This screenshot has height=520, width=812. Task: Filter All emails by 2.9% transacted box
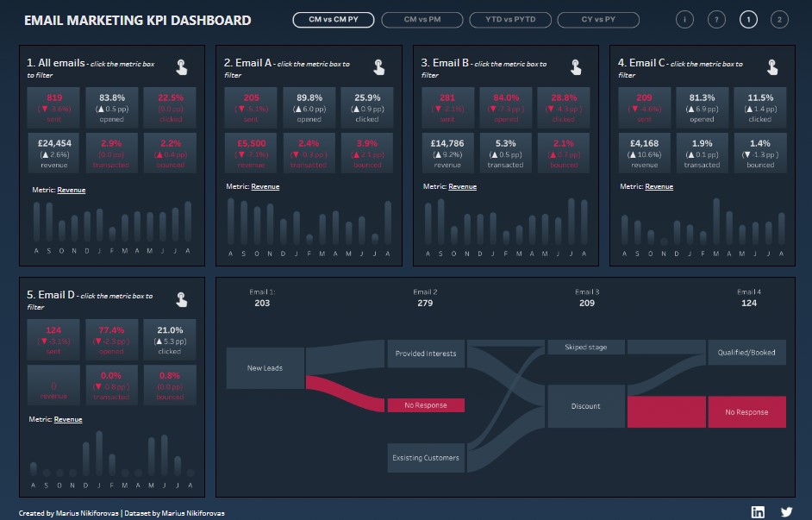(112, 153)
